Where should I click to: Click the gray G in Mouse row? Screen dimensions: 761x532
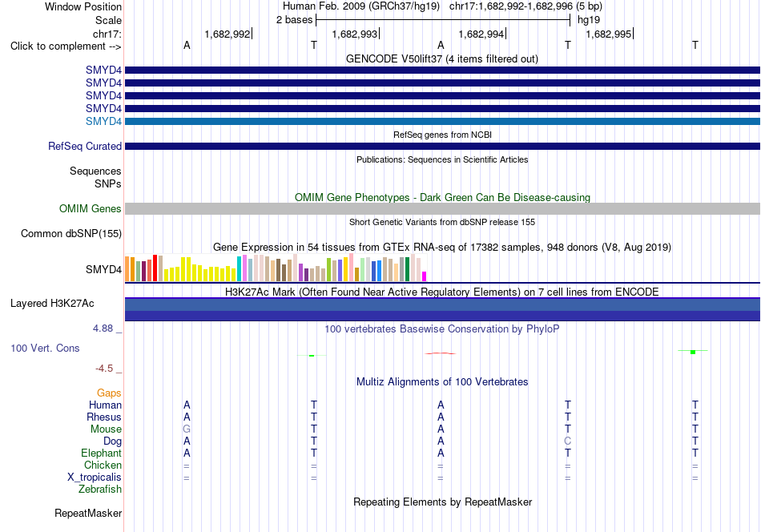point(187,429)
